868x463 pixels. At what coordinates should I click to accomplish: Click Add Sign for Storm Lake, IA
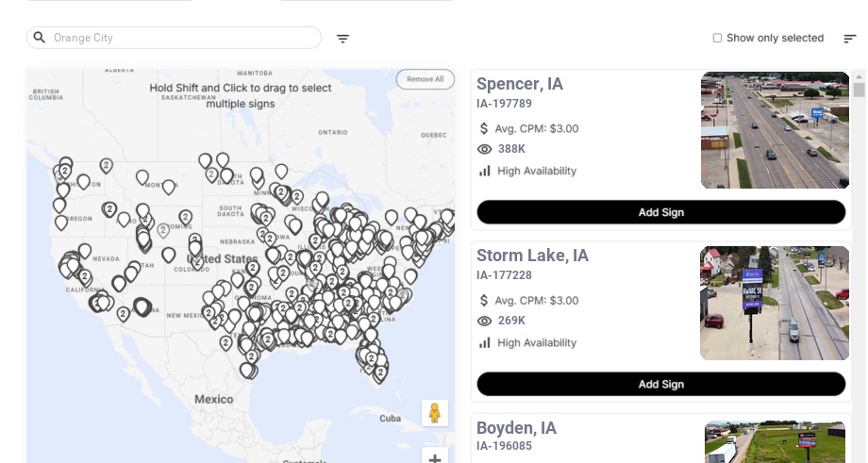tap(660, 384)
